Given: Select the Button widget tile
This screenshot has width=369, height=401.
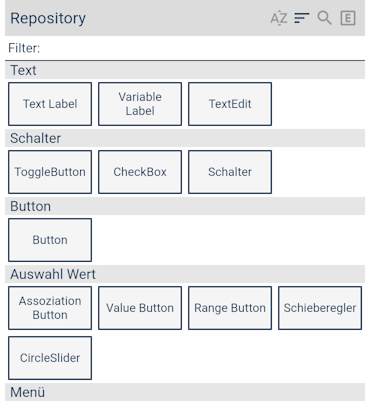Looking at the screenshot, I should pos(50,240).
